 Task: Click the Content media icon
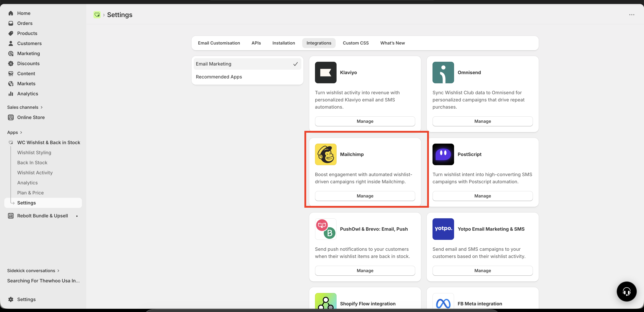pyautogui.click(x=11, y=73)
